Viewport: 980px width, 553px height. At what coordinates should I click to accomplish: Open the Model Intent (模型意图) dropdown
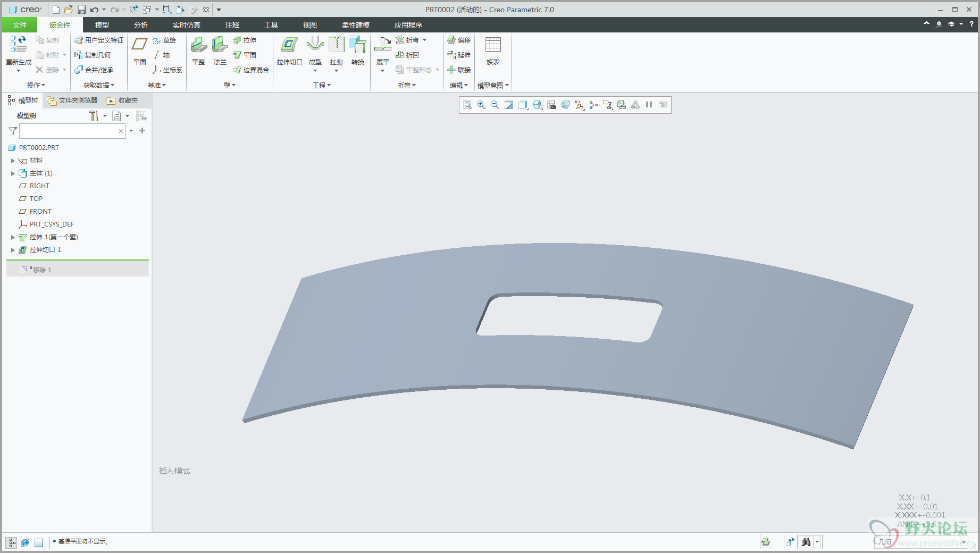(x=493, y=85)
